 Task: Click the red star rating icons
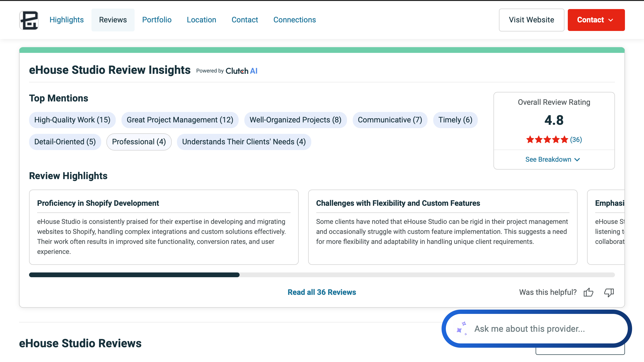click(x=547, y=140)
